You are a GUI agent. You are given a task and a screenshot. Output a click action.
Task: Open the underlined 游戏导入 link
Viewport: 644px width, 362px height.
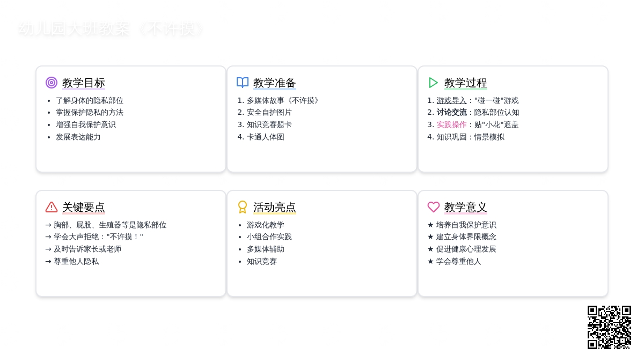(451, 100)
